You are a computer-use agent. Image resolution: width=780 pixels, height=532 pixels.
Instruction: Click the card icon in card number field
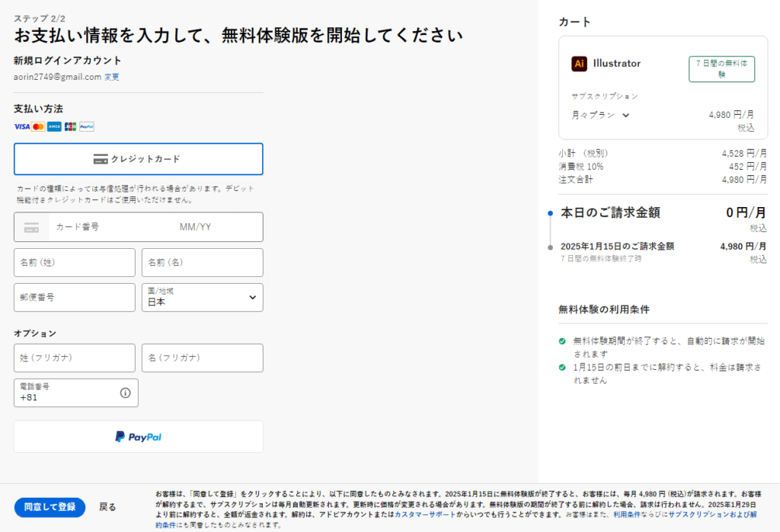(31, 228)
